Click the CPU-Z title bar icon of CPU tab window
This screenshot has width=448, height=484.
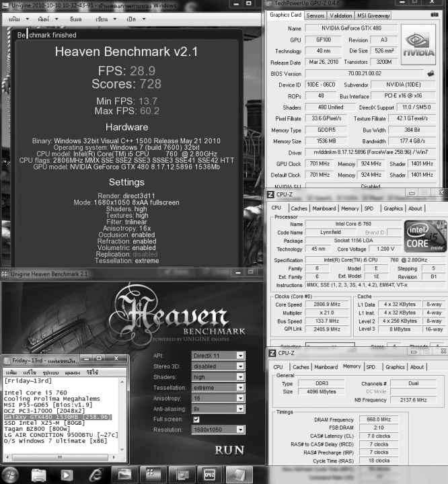click(x=270, y=194)
